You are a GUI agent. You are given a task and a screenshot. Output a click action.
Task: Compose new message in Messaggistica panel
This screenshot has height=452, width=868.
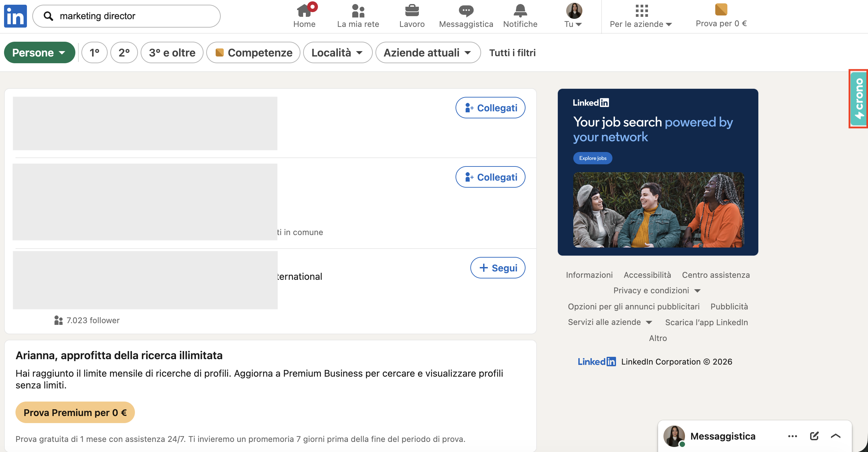[814, 436]
